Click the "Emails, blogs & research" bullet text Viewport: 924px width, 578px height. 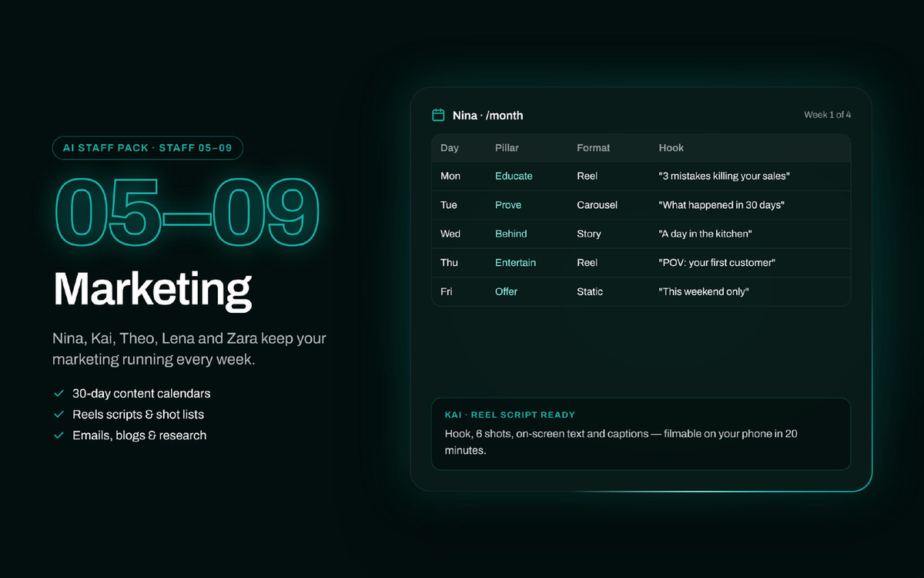139,435
